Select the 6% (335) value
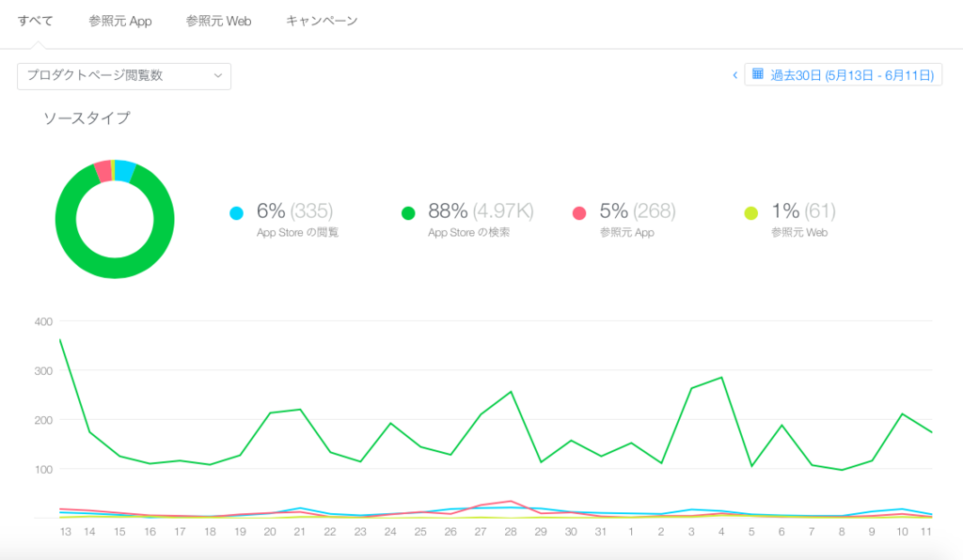Viewport: 963px width, 560px height. pos(294,211)
